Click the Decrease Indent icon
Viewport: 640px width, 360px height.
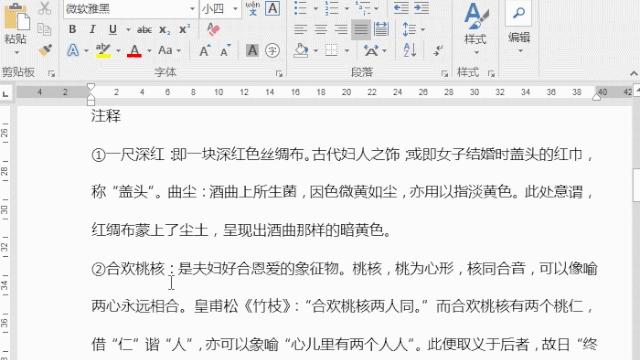[x=401, y=8]
